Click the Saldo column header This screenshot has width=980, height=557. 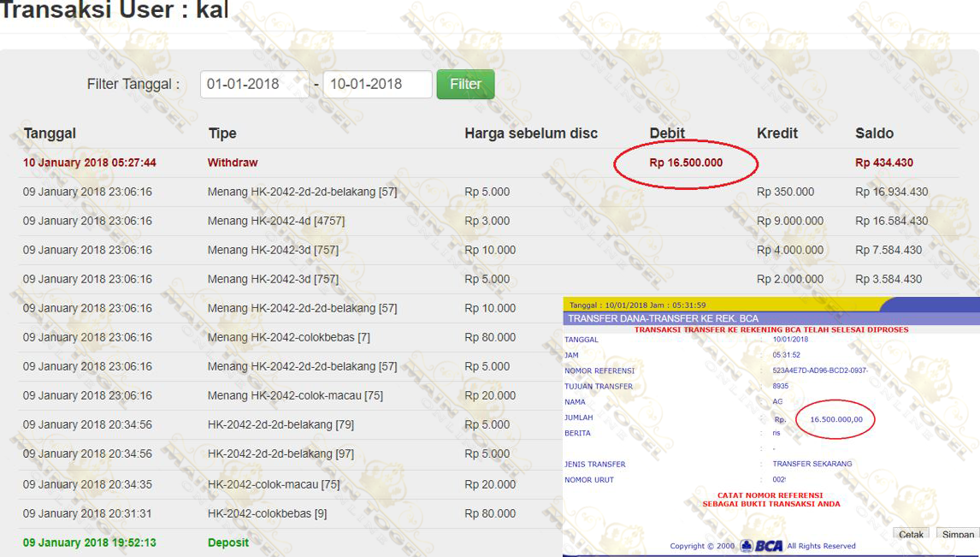coord(874,133)
